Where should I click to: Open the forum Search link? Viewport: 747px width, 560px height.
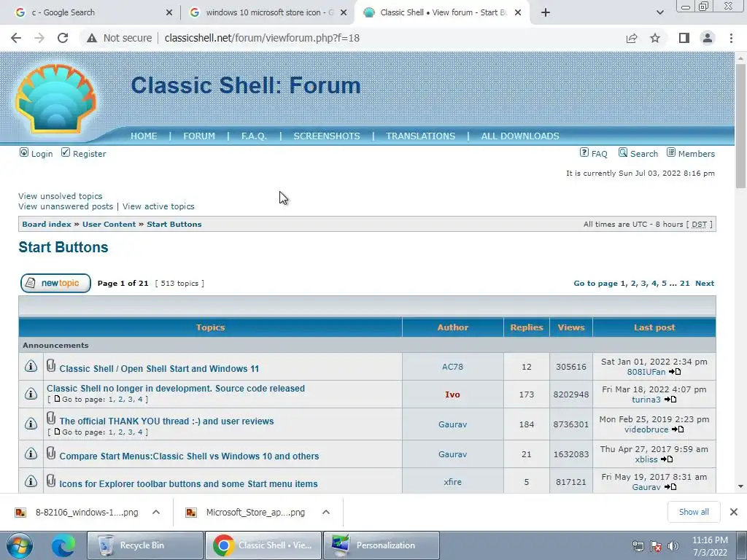(x=644, y=154)
